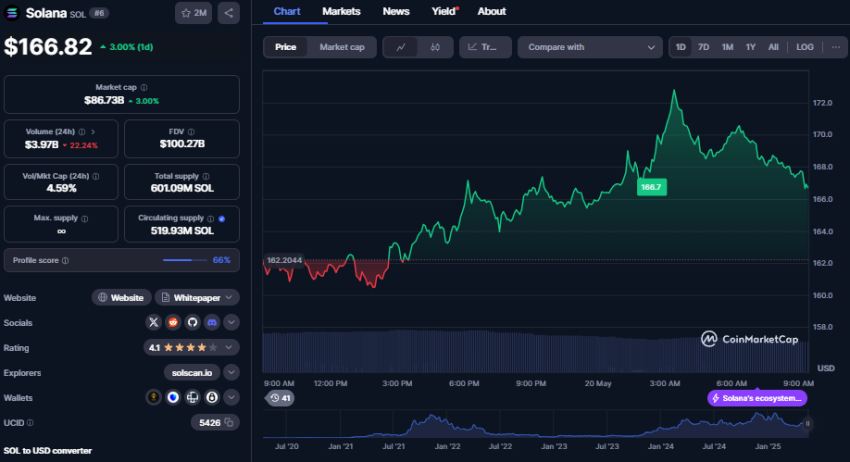Add Solana to watchlist via star button

(193, 13)
